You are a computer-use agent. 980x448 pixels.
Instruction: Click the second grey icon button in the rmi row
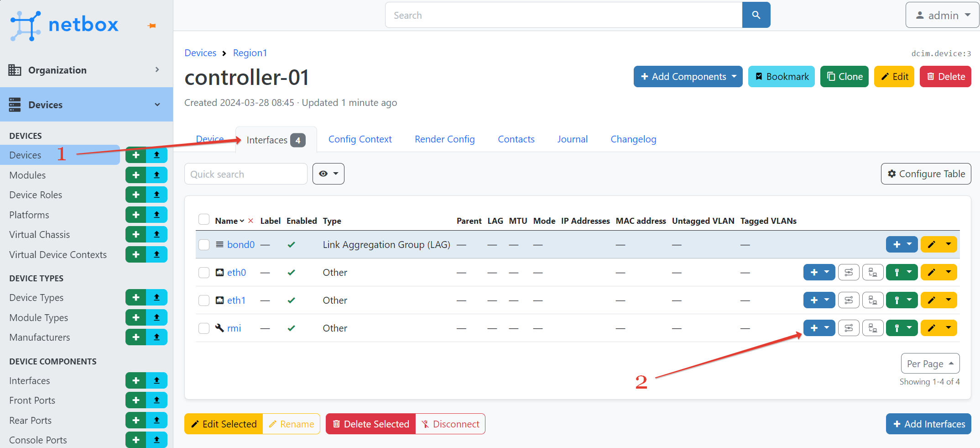click(873, 328)
